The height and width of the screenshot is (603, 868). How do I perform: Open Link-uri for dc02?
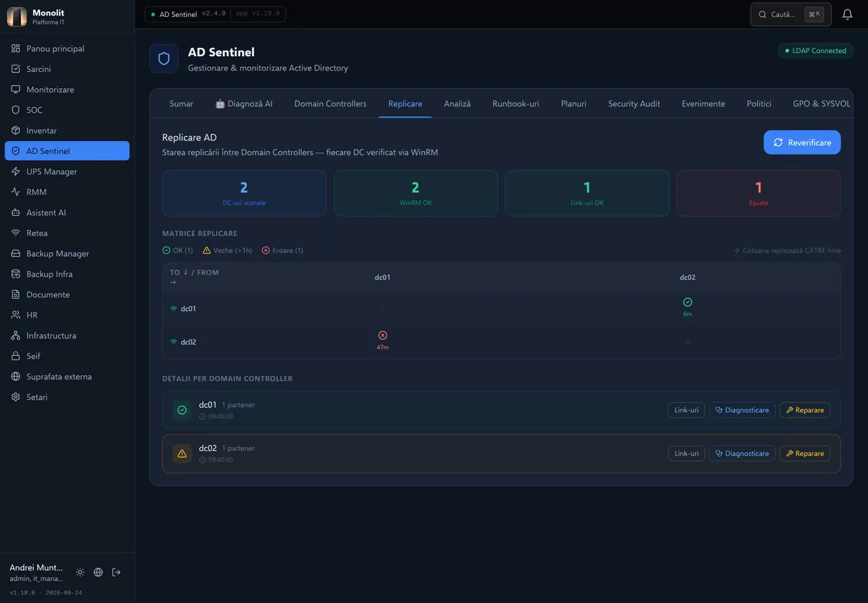pyautogui.click(x=686, y=453)
